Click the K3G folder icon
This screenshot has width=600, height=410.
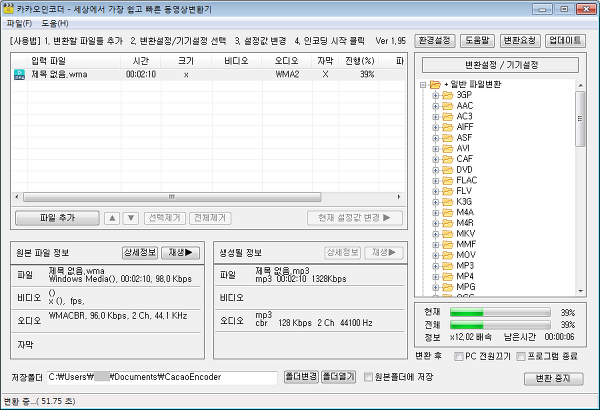(x=448, y=202)
